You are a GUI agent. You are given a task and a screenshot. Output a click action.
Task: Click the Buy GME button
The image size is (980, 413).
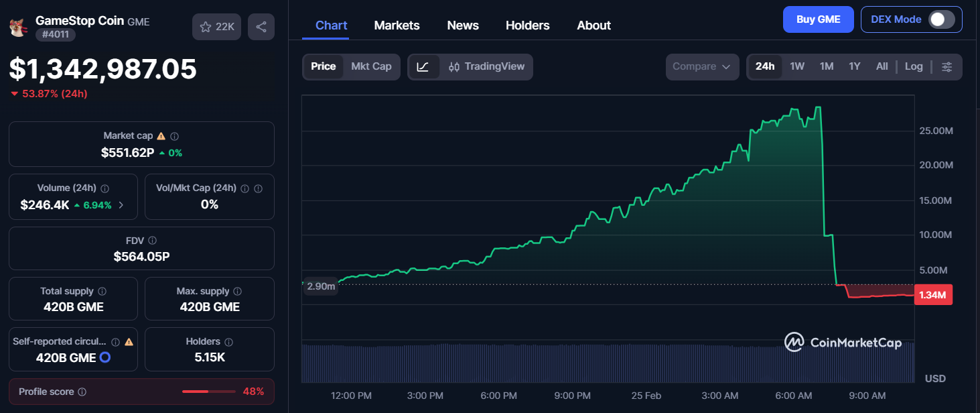tap(819, 19)
